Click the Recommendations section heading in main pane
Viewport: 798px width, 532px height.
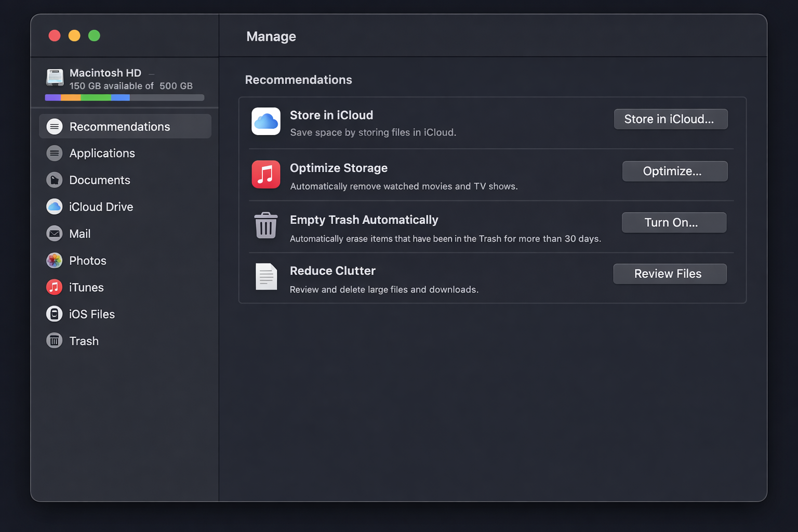(299, 79)
